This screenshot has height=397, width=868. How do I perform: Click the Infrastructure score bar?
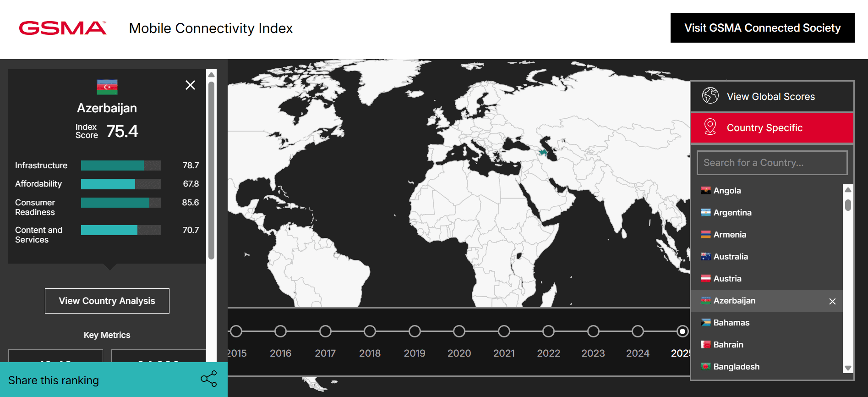point(121,165)
